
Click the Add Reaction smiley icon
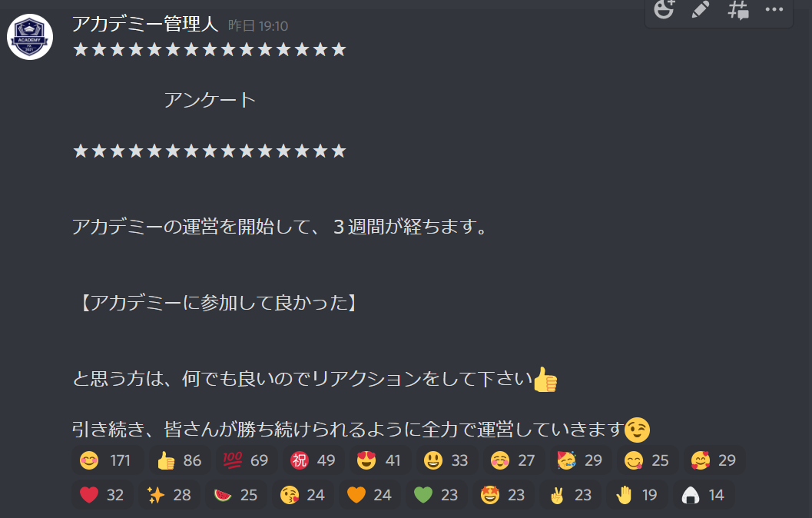pos(664,9)
